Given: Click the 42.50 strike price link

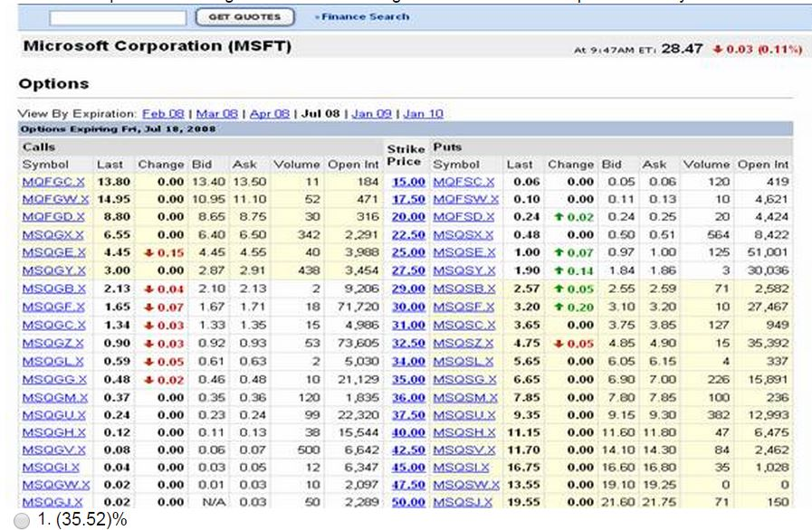Looking at the screenshot, I should (x=408, y=450).
